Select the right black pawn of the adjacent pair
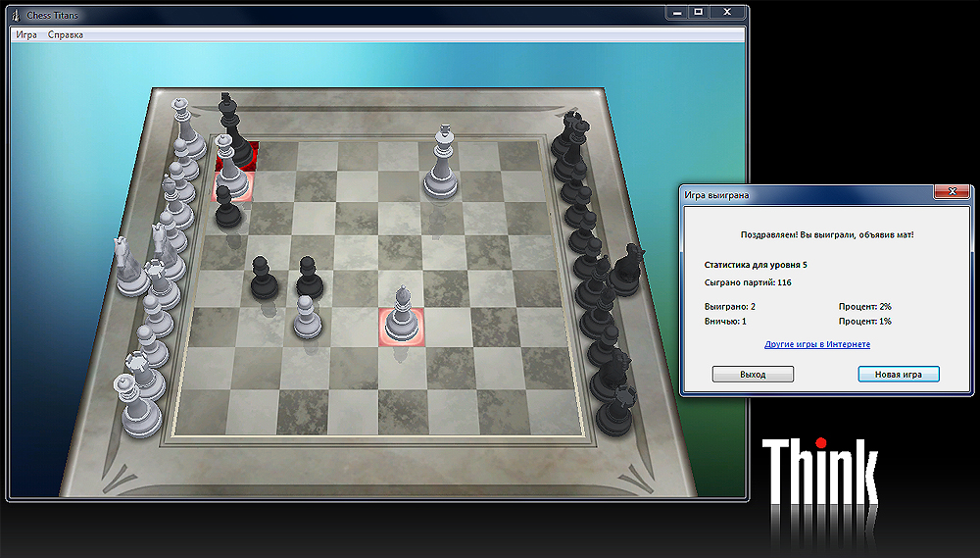Viewport: 980px width, 558px height. [x=309, y=278]
